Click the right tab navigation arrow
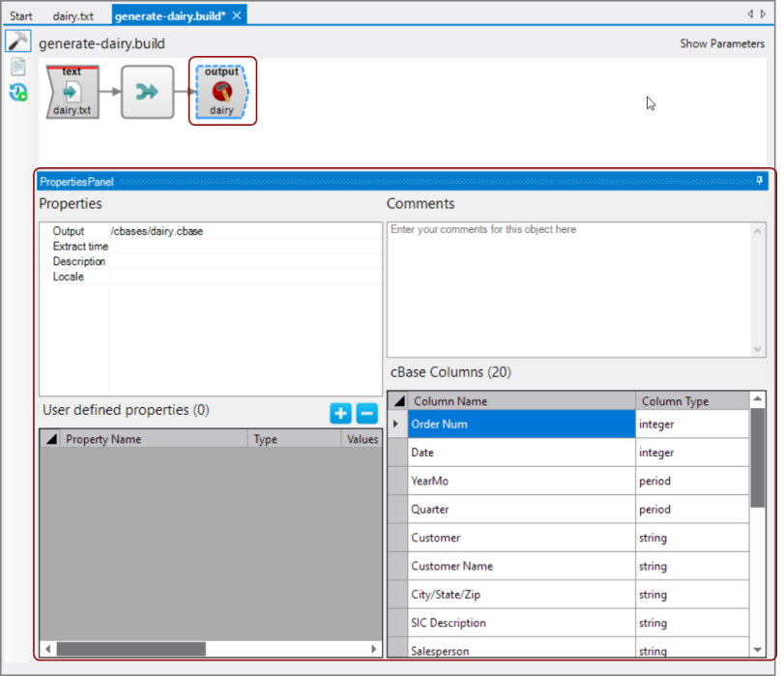Screen dimensions: 784x676 pyautogui.click(x=764, y=14)
